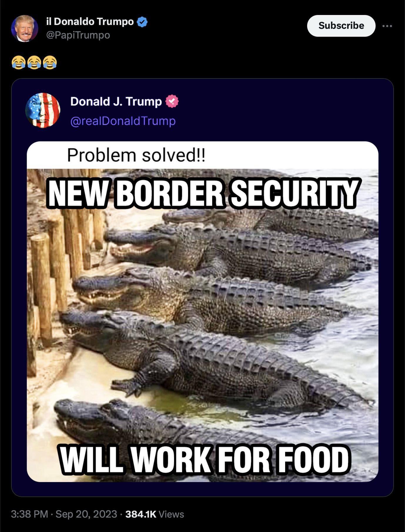This screenshot has width=405, height=532.
Task: Open the three-dot more options menu
Action: pos(387,26)
